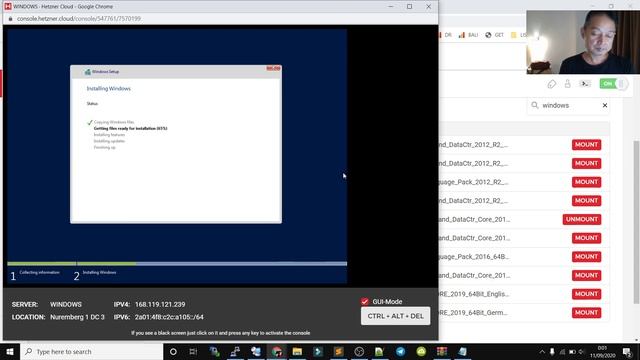Click the 'Getting files ready for installation' status line
The image size is (640, 360).
[x=130, y=128]
